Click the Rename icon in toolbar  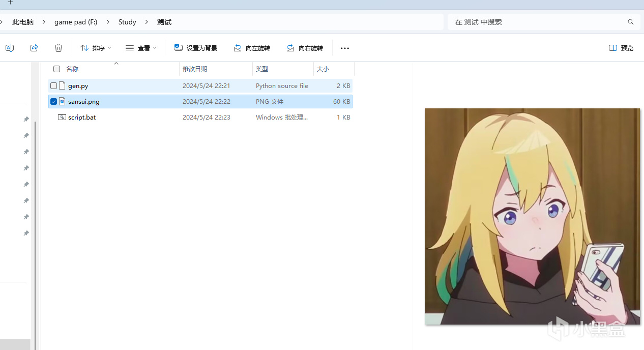click(9, 48)
